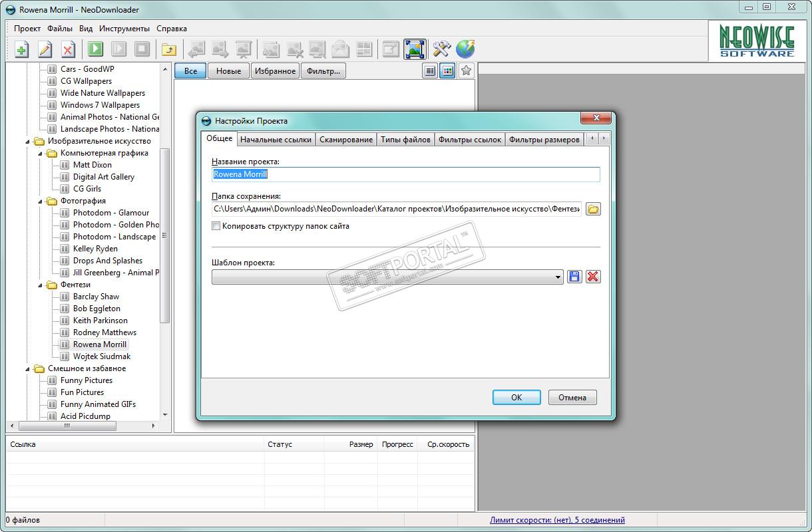Click the speed limit link in status bar
Viewport: 812px width, 532px height.
pyautogui.click(x=557, y=520)
